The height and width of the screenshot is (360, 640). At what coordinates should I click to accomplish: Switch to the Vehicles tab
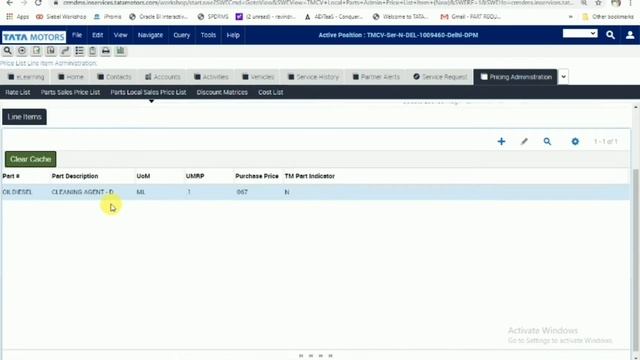(x=258, y=77)
